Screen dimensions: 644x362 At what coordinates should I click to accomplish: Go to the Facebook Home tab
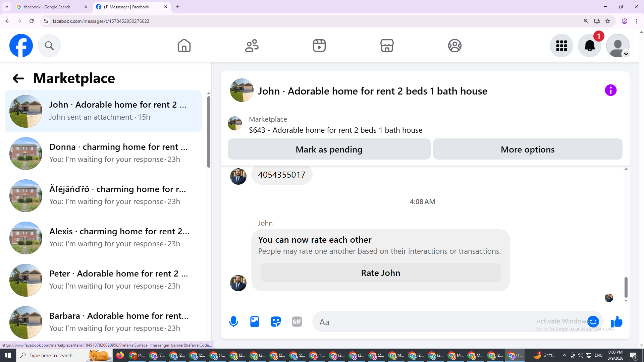[x=184, y=46]
